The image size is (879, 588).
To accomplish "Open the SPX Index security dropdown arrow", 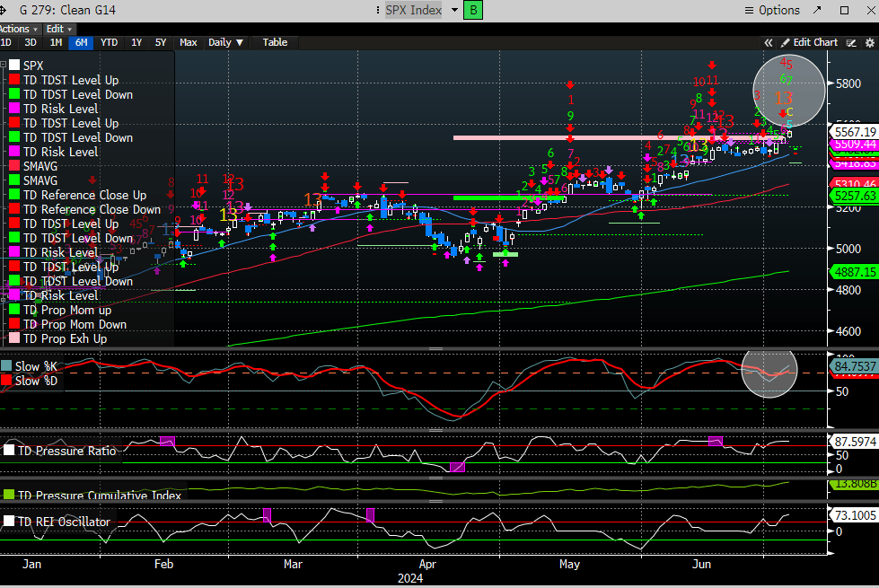I will click(454, 10).
